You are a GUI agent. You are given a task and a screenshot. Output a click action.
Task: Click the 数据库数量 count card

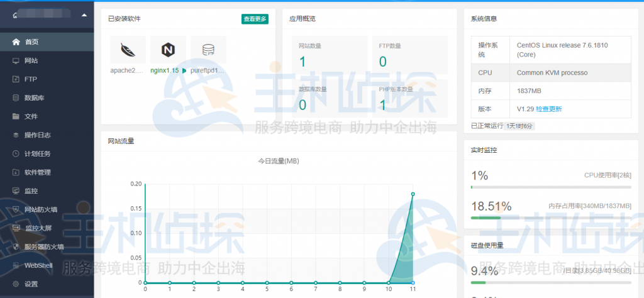(x=330, y=99)
